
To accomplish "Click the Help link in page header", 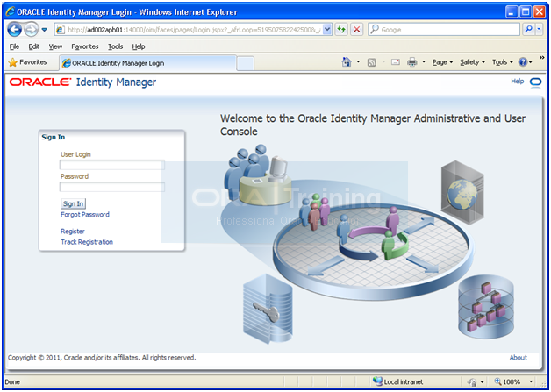I will 518,82.
